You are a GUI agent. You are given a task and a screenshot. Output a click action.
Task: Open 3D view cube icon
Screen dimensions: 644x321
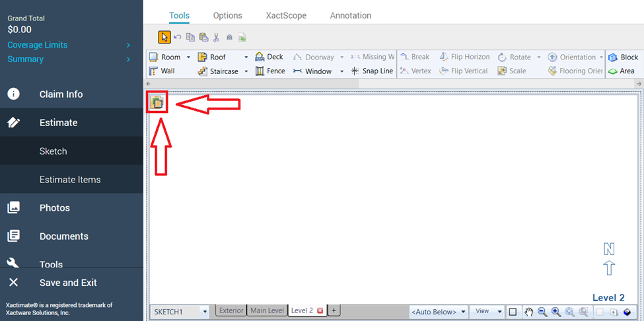[x=627, y=312]
